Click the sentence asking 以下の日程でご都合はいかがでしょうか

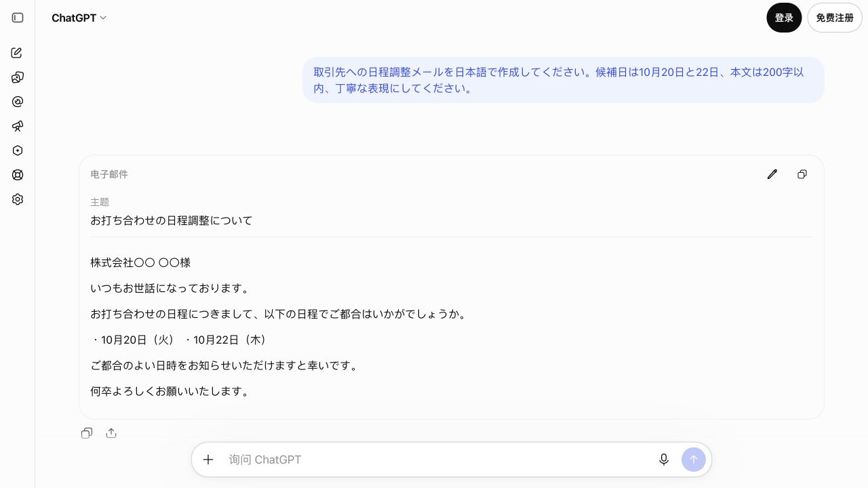(366, 314)
